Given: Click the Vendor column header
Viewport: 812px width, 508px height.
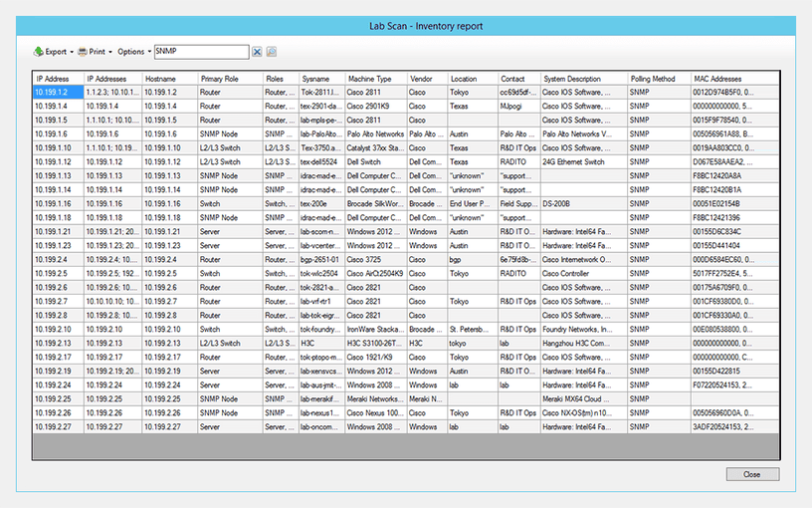Looking at the screenshot, I should pyautogui.click(x=427, y=79).
